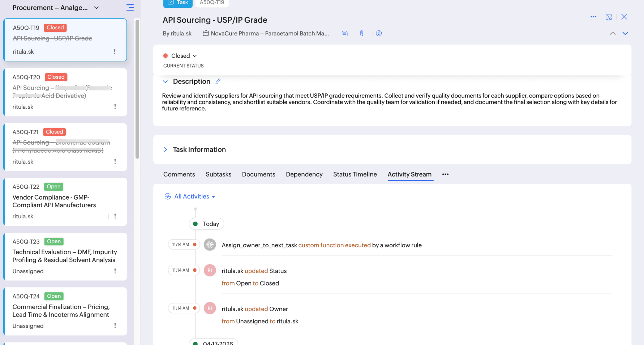This screenshot has width=644, height=345.
Task: Open the detach-window icon
Action: pyautogui.click(x=609, y=17)
